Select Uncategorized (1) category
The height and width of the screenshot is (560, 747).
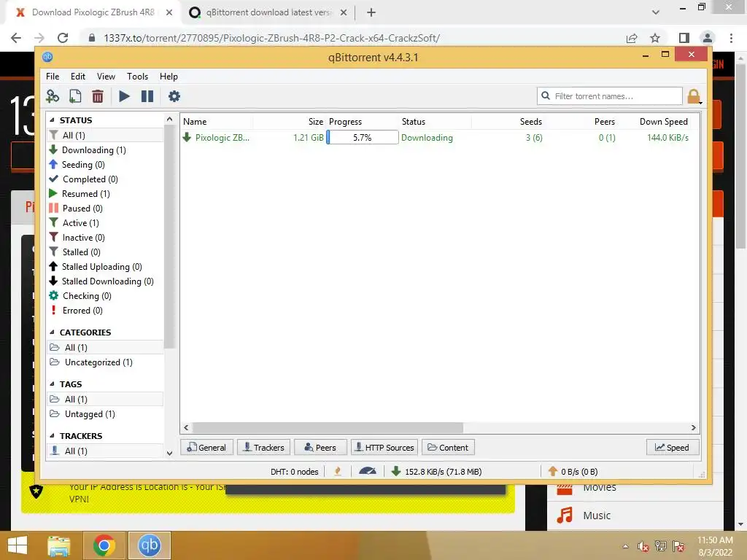[x=91, y=362]
